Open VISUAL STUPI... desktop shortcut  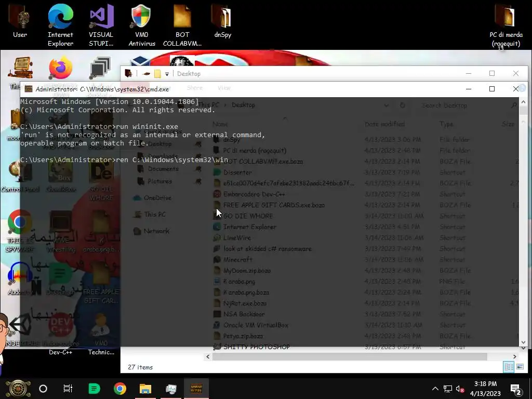click(101, 24)
